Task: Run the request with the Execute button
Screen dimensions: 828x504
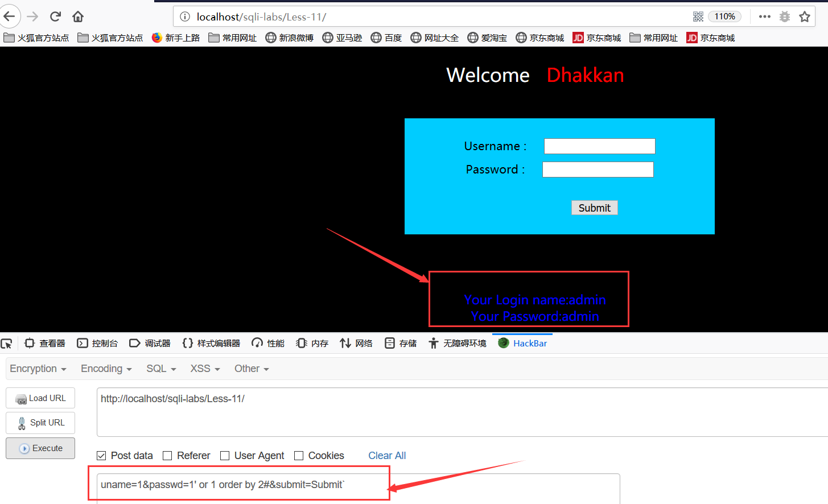Action: [x=40, y=448]
